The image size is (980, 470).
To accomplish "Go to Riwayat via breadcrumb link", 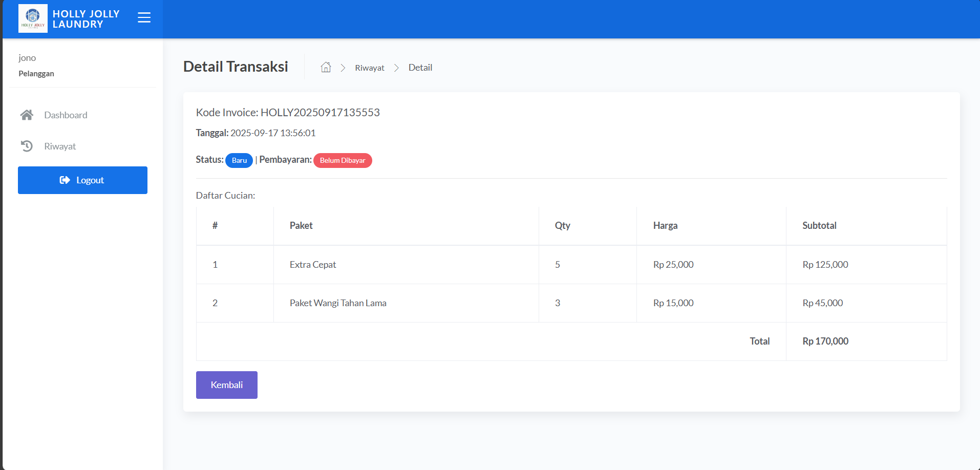I will 369,68.
